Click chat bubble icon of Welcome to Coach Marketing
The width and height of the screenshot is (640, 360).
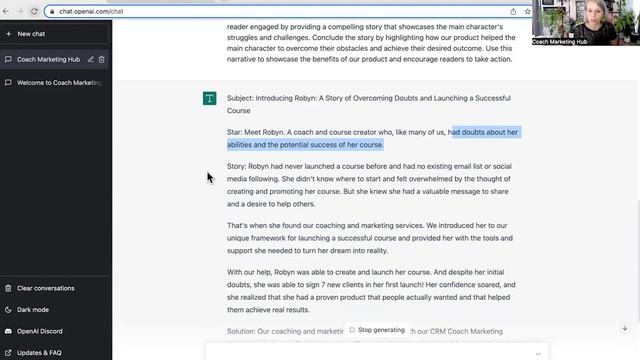coord(8,83)
